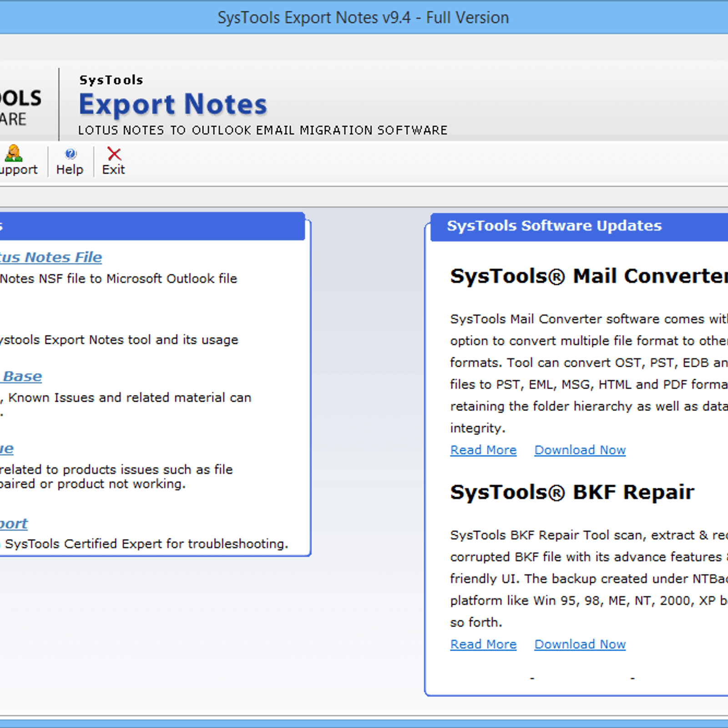Click Download Now under SysTools Mail Converter

580,450
